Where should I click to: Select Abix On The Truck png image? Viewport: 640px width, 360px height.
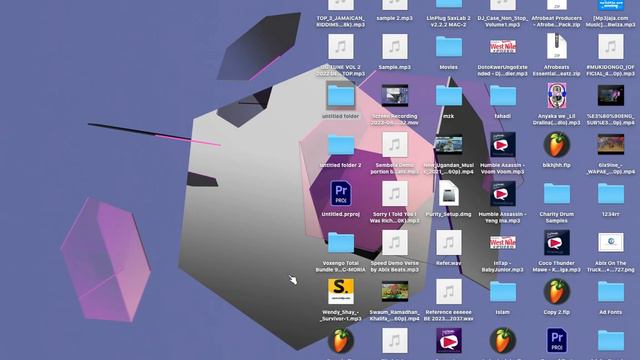[x=611, y=243]
